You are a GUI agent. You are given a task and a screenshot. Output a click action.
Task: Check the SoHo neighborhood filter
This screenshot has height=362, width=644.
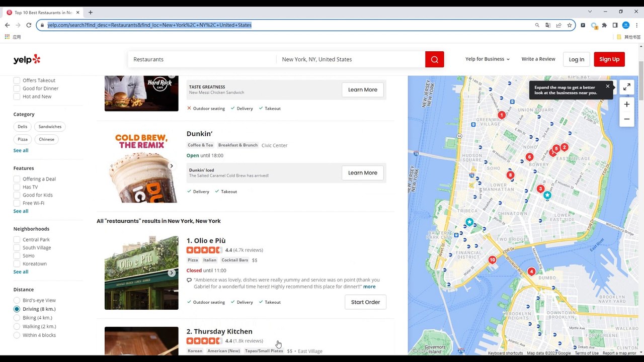pyautogui.click(x=17, y=256)
